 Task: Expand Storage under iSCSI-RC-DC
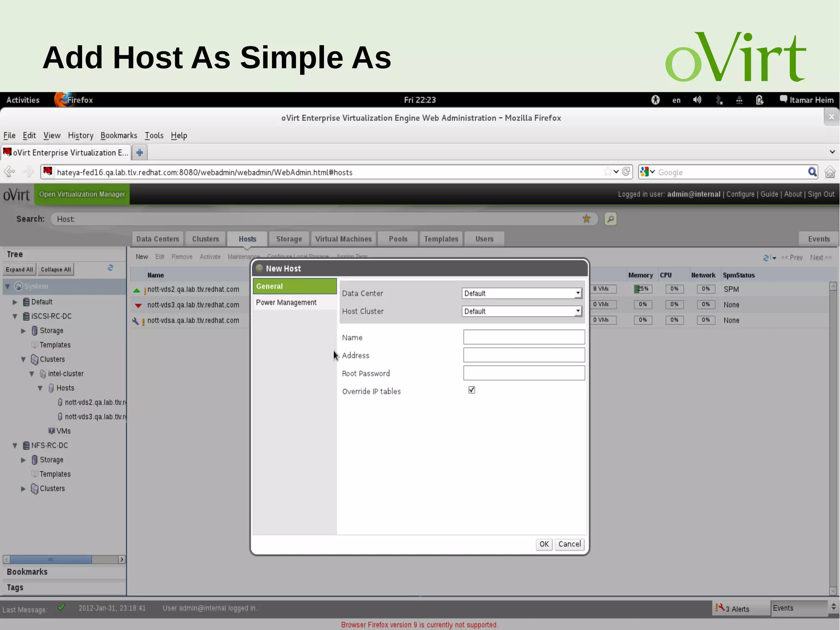pos(23,331)
